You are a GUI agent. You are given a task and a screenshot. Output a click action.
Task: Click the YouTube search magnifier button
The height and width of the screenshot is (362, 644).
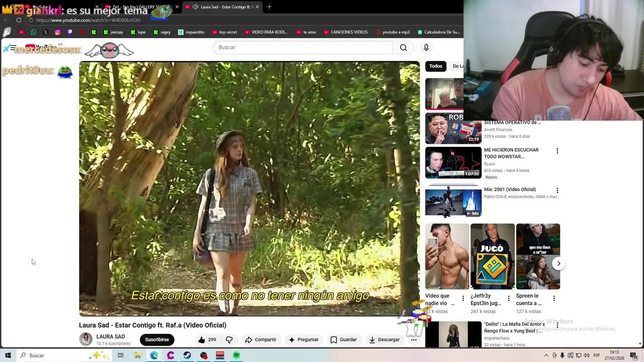(x=404, y=47)
